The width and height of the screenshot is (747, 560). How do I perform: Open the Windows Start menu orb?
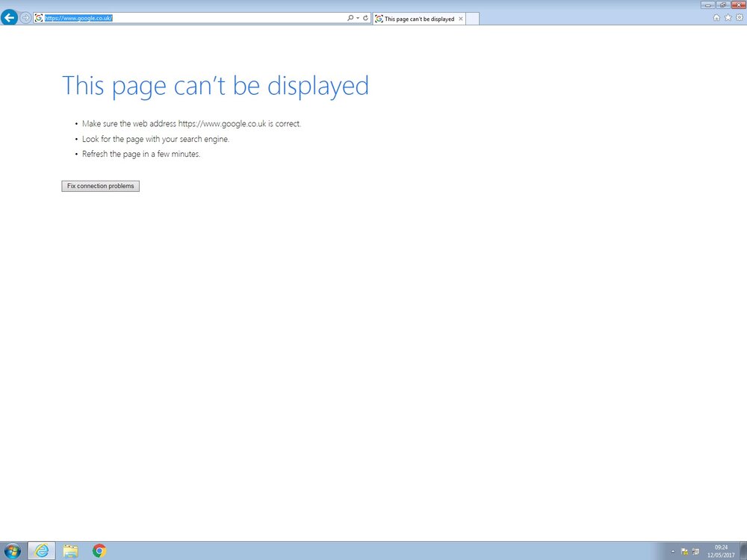pyautogui.click(x=13, y=551)
